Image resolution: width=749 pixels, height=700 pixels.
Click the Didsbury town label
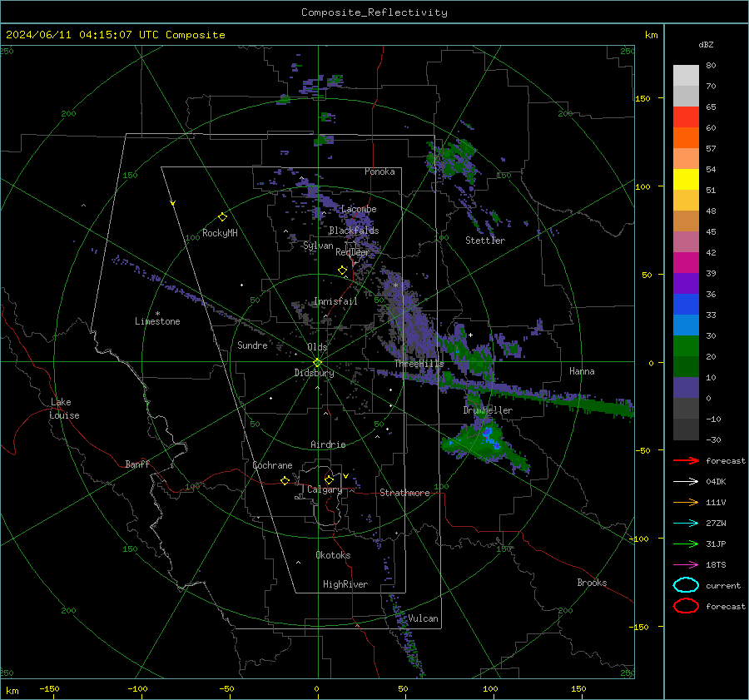coord(314,373)
